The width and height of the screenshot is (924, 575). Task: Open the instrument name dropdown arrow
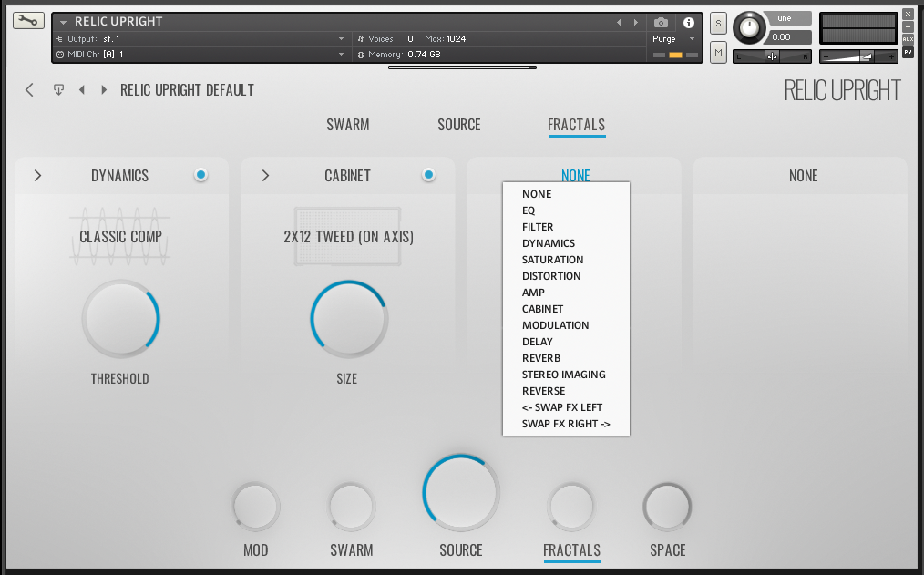pos(63,22)
